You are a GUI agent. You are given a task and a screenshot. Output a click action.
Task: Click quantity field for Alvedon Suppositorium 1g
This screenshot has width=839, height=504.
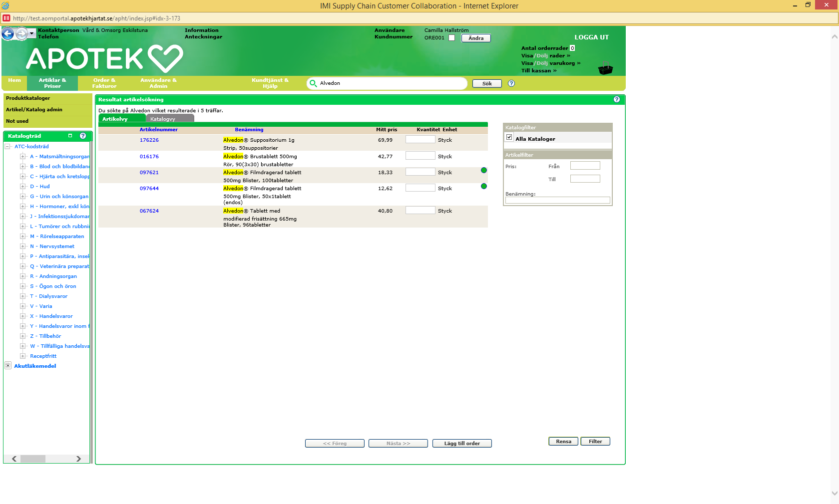tap(420, 140)
